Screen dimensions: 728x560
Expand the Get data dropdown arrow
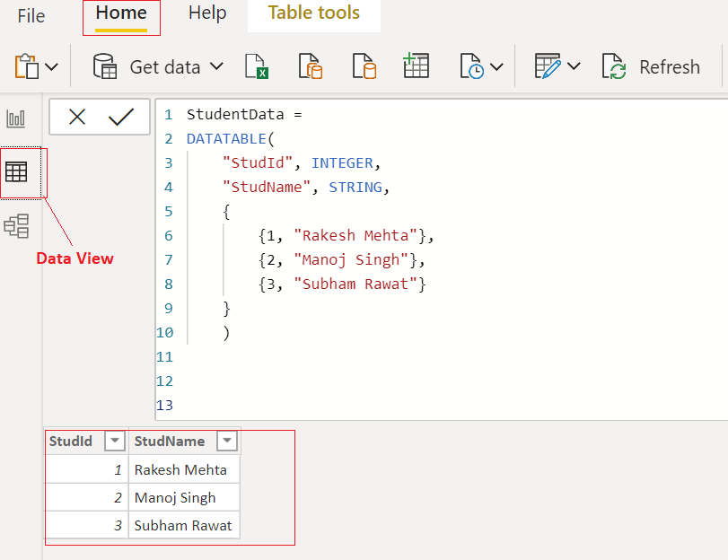[216, 66]
